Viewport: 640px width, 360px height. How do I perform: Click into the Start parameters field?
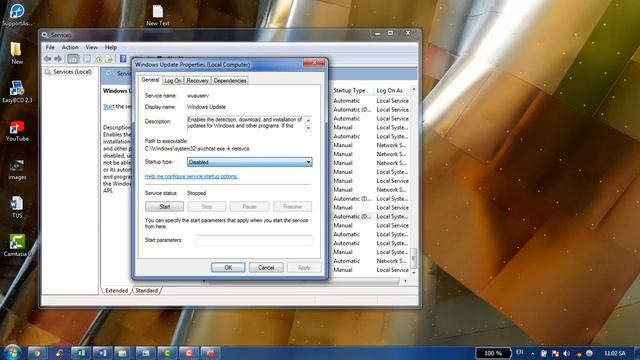(254, 240)
